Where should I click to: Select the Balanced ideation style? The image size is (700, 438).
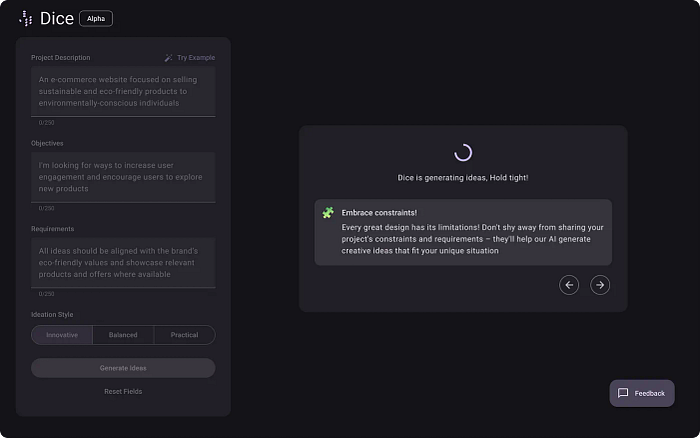coord(123,335)
